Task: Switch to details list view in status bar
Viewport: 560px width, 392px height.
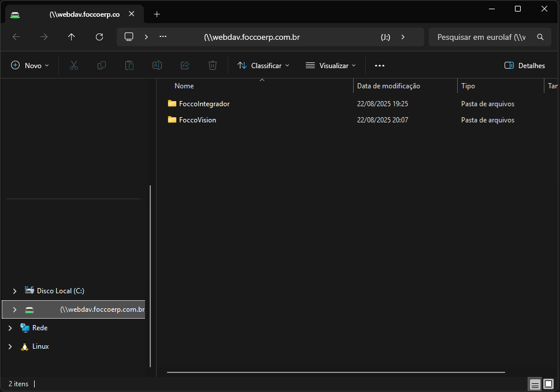Action: (x=535, y=384)
